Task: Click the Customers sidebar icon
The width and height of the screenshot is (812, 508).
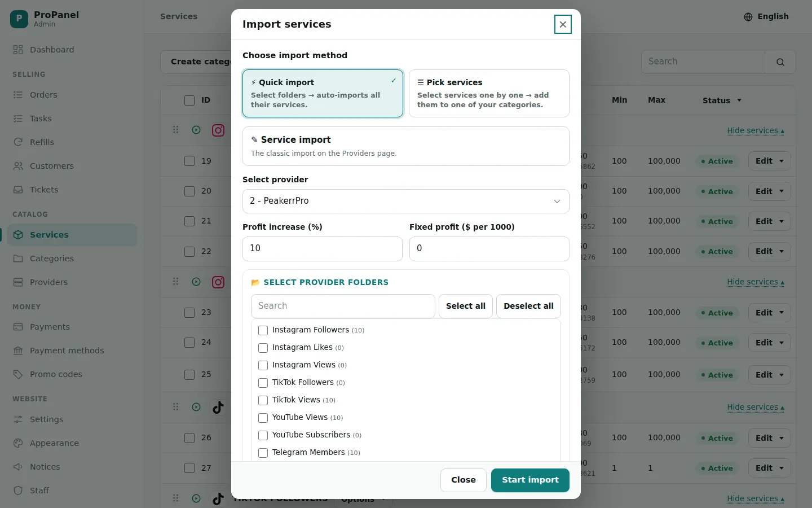Action: click(18, 166)
